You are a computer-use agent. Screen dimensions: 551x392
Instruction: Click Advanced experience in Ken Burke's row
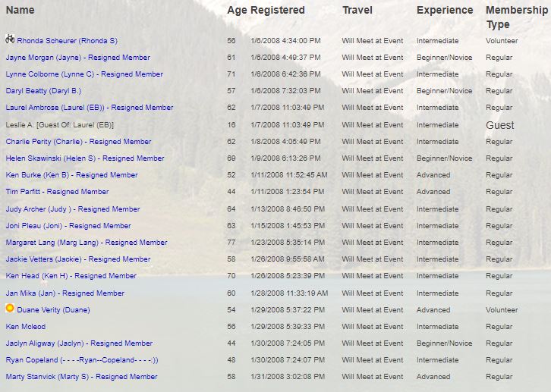point(433,175)
